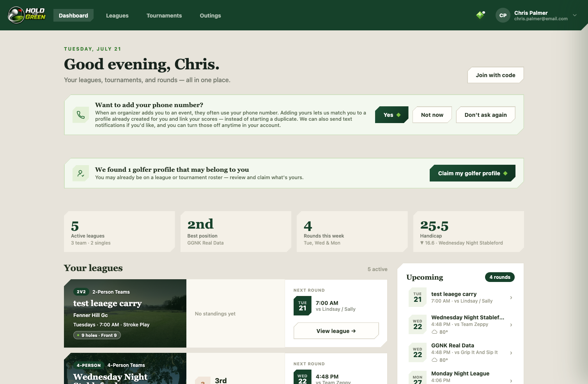
Task: Click the 4-PERSON badge on Wednesday Night card
Action: pyautogui.click(x=89, y=365)
